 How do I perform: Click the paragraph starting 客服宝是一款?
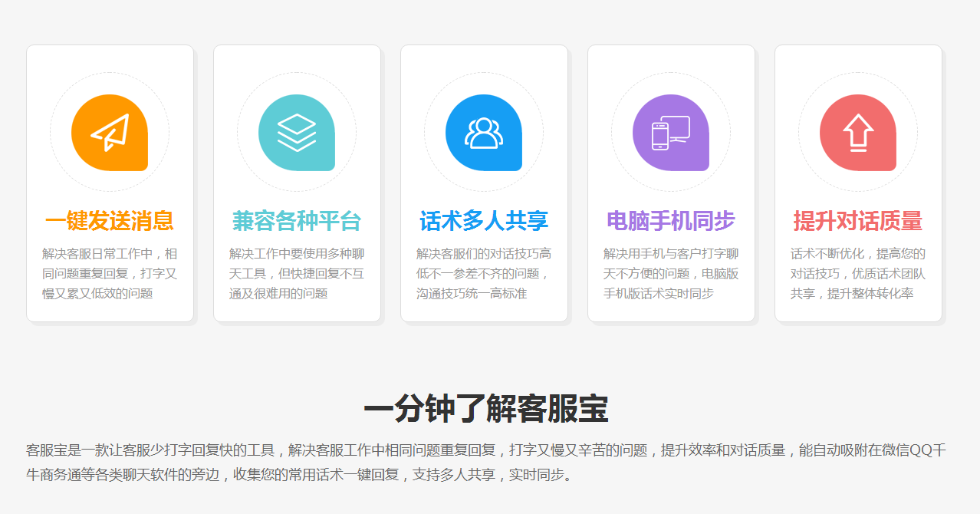(x=486, y=462)
